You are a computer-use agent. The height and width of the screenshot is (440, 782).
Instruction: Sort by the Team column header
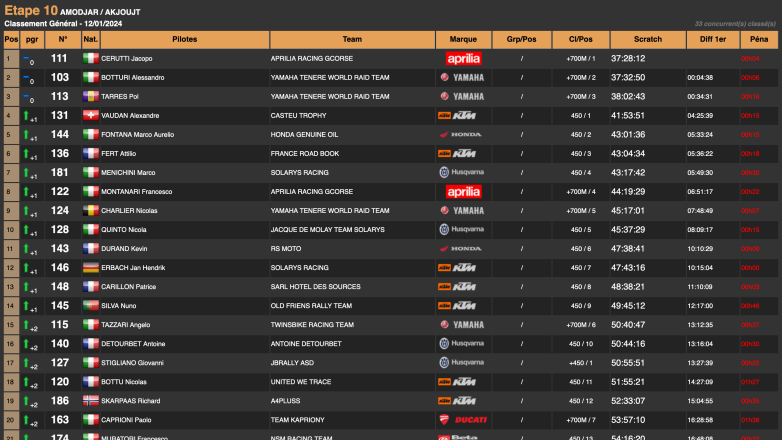tap(352, 39)
